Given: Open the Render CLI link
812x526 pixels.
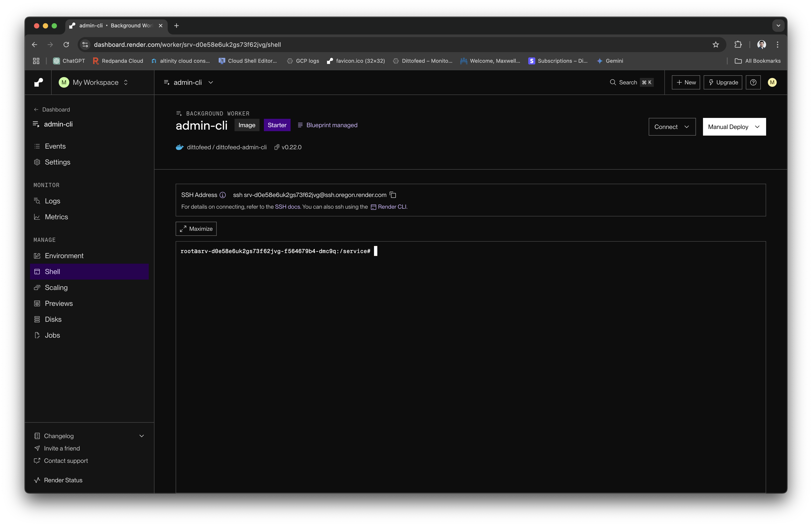Looking at the screenshot, I should [x=389, y=207].
